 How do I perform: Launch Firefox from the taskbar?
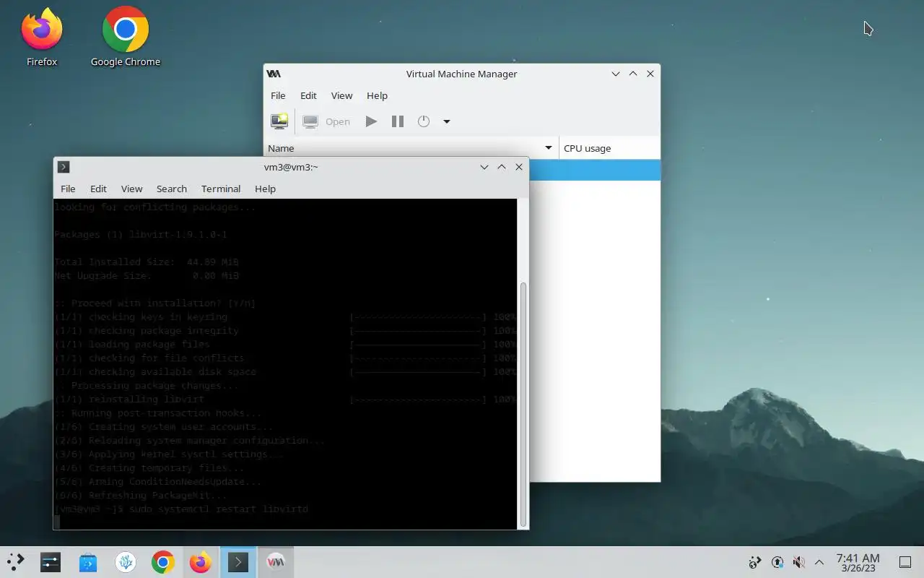[201, 561]
